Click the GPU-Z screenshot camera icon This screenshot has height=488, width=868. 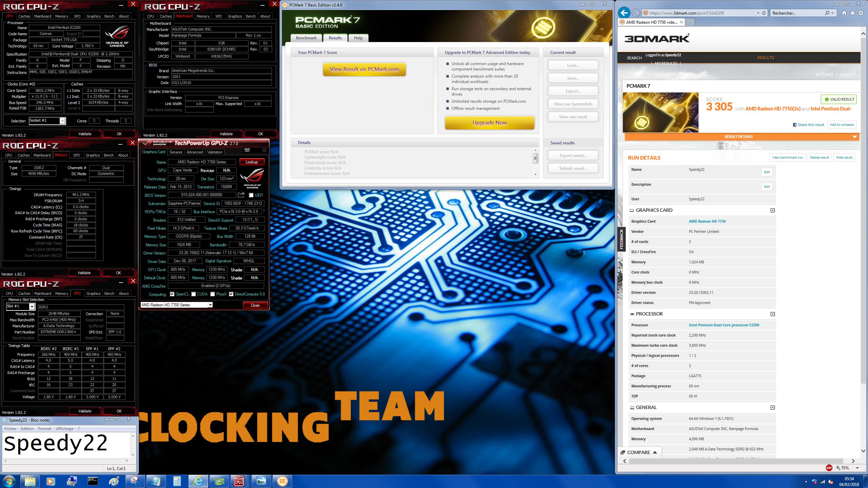(247, 150)
